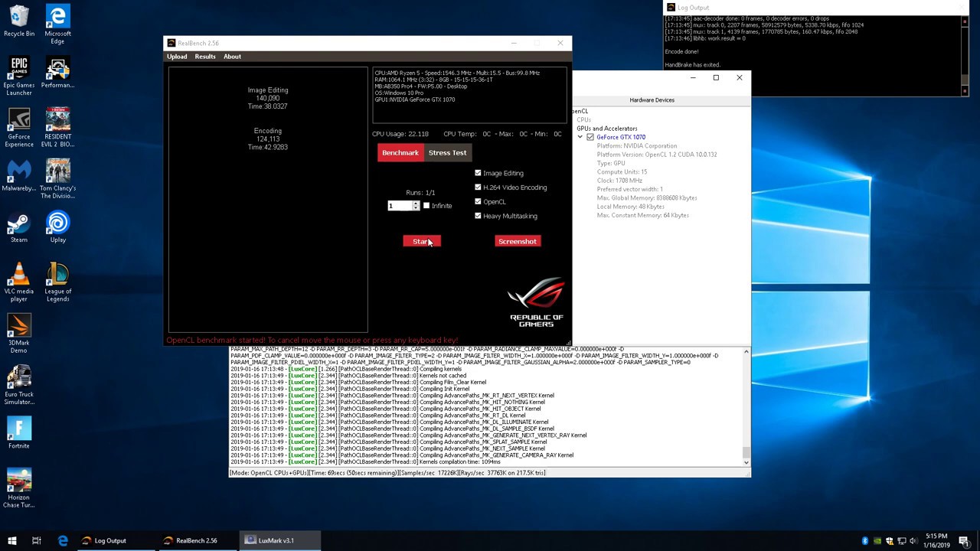This screenshot has height=551, width=980.
Task: Click the LuxMark log scrollbar up arrow
Action: pos(746,352)
